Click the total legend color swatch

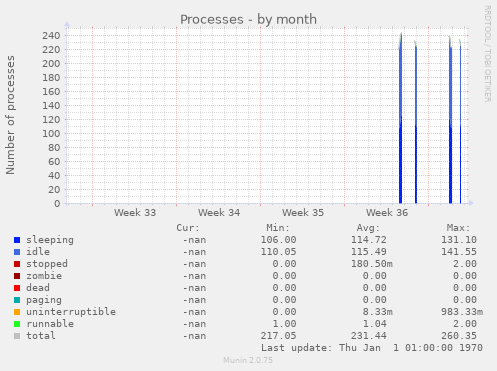click(17, 336)
